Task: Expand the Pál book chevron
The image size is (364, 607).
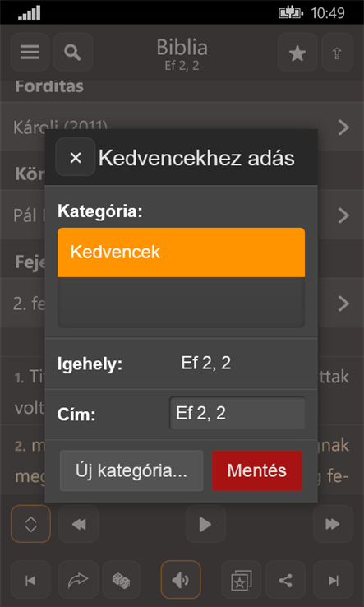Action: tap(343, 215)
